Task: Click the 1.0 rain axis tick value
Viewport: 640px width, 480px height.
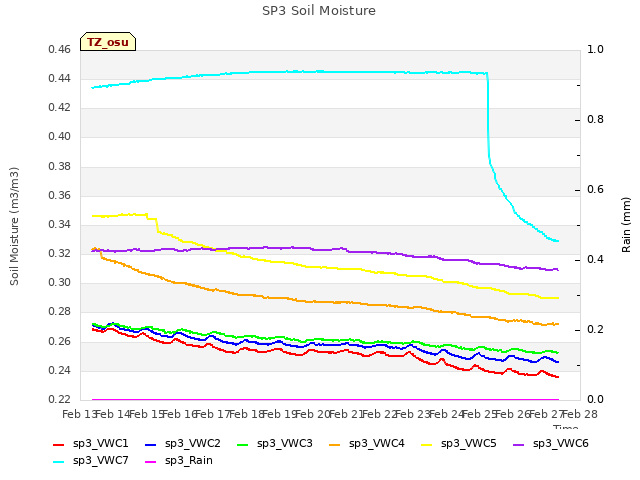Action: pyautogui.click(x=596, y=49)
